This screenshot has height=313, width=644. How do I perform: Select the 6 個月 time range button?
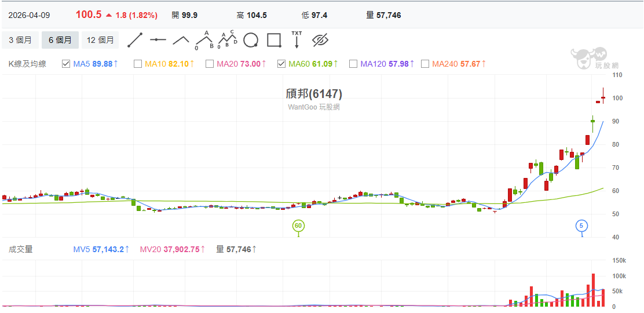(x=60, y=40)
